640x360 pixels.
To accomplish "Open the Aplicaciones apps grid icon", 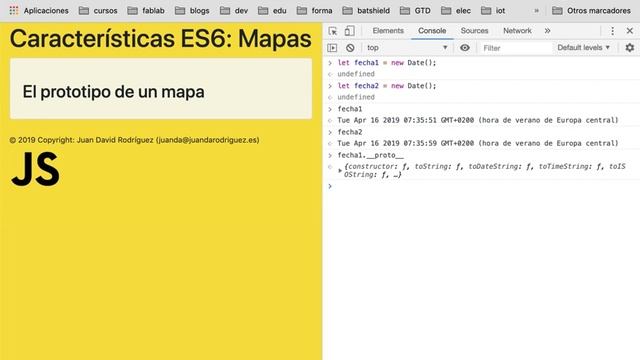I will pos(14,11).
